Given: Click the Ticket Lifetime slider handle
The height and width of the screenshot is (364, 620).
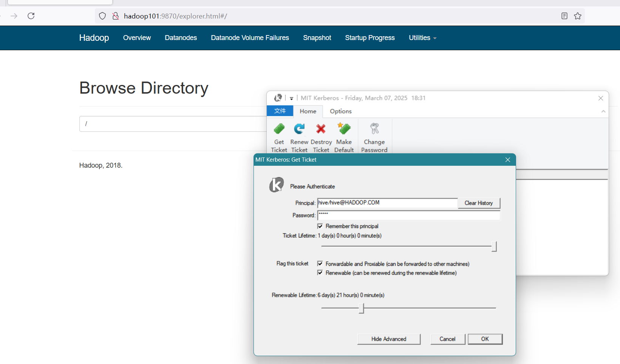Looking at the screenshot, I should 494,247.
